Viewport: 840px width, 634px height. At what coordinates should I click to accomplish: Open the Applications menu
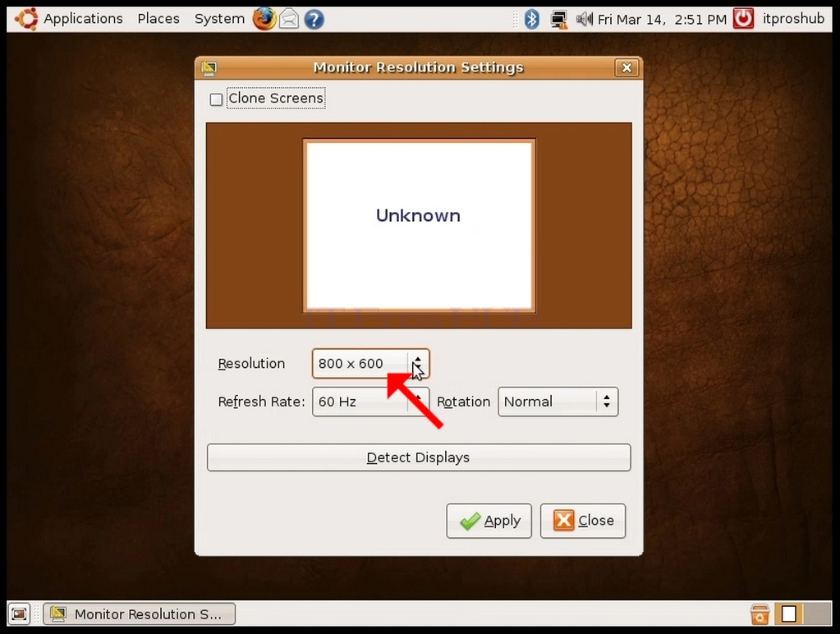[x=83, y=19]
